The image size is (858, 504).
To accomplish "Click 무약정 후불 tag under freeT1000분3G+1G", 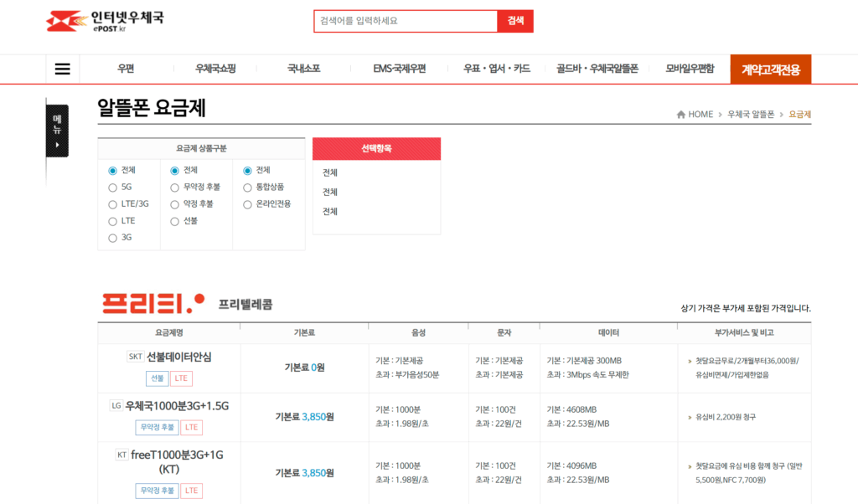I will point(157,491).
